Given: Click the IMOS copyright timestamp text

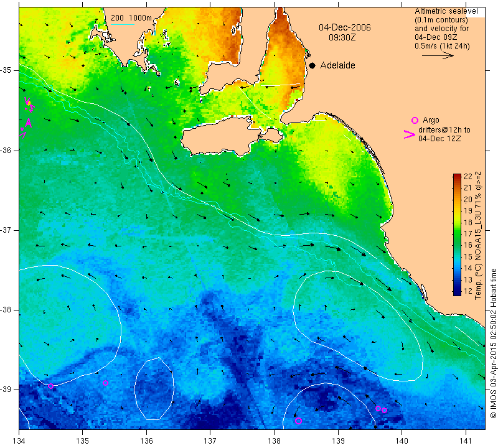Looking at the screenshot, I should tap(493, 343).
